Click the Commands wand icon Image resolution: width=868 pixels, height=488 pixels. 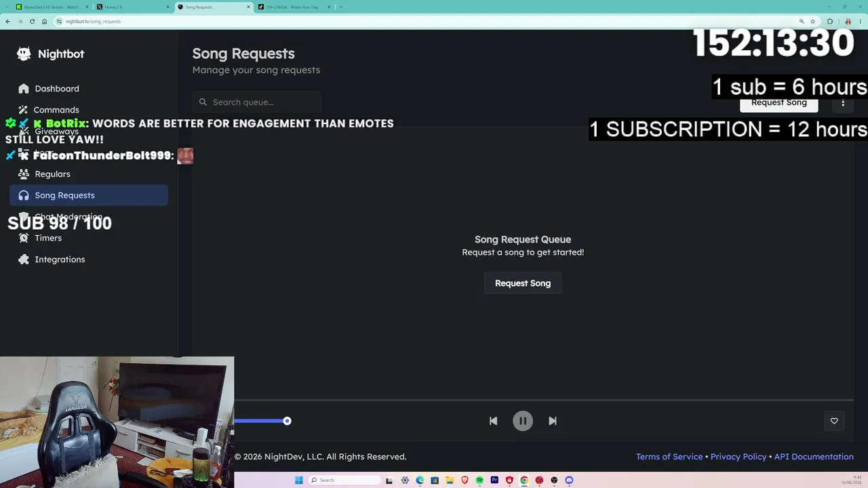tap(24, 110)
